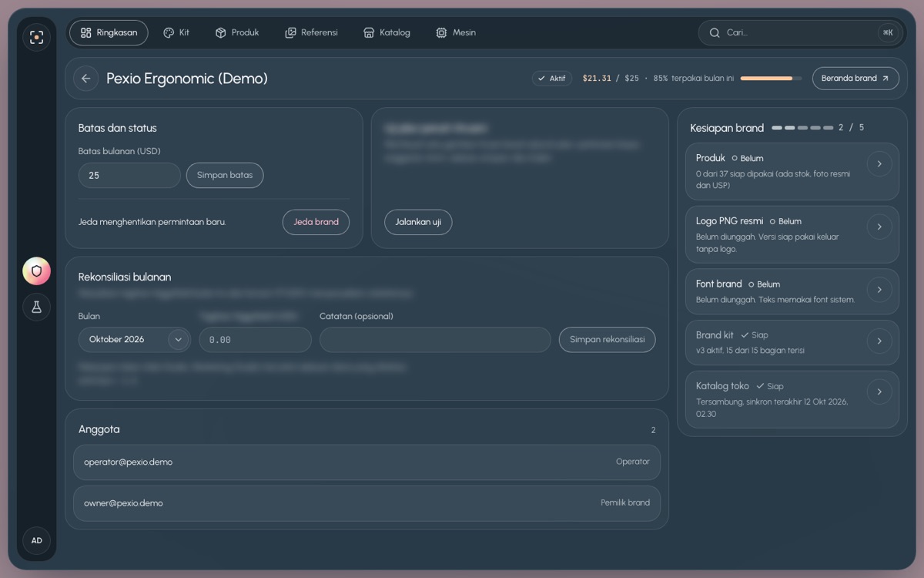Click the Font brand card title
The width and height of the screenshot is (924, 578).
coord(719,284)
